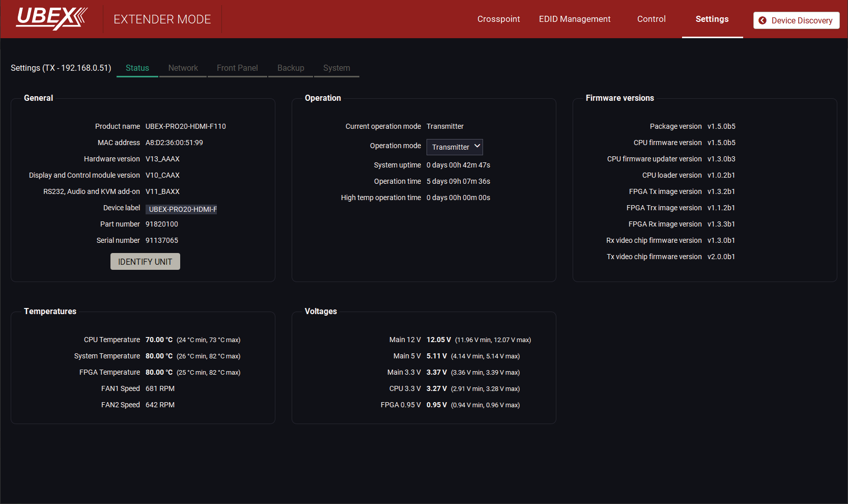Click the Serial number value 91137065
Viewport: 848px width, 504px height.
[x=162, y=240]
